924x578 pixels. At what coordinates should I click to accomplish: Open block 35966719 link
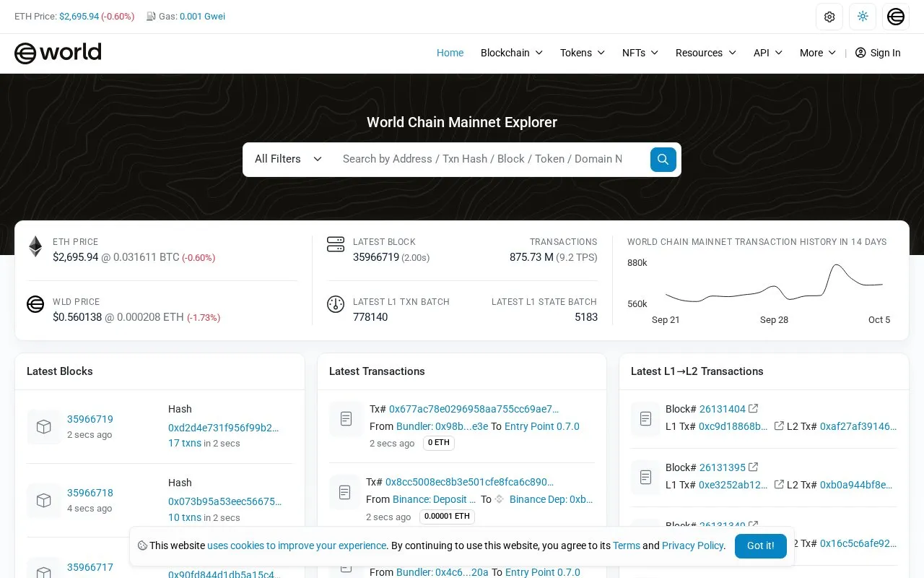[90, 419]
